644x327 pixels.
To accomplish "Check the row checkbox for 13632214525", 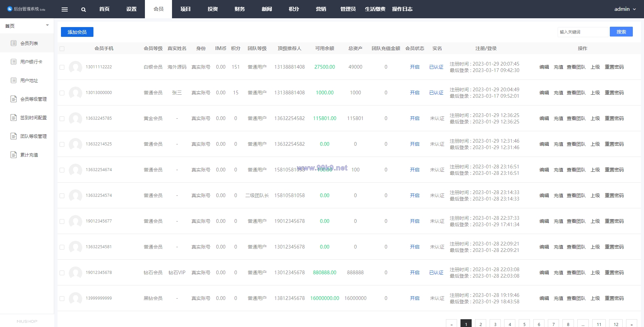I will [x=62, y=144].
